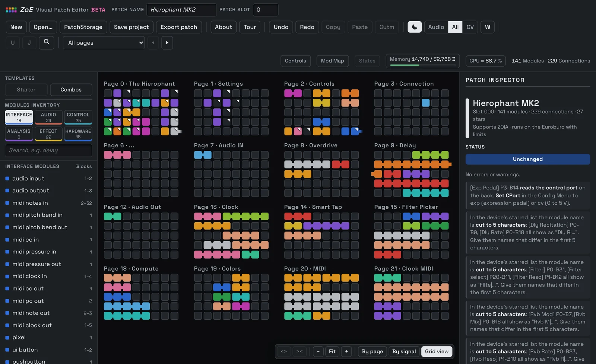Screen dimensions: 596x364
Task: Focus the module search box
Action: tap(48, 150)
